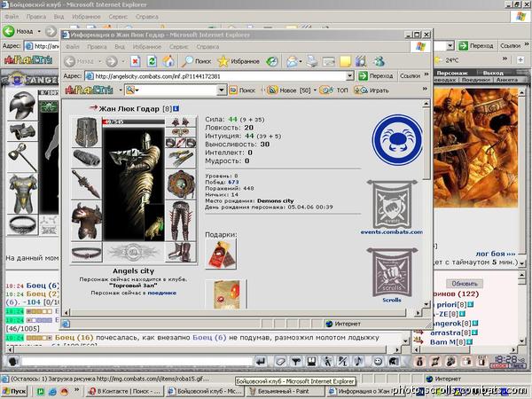Click the popup vertical scrollbar down arrow

tap(426, 304)
